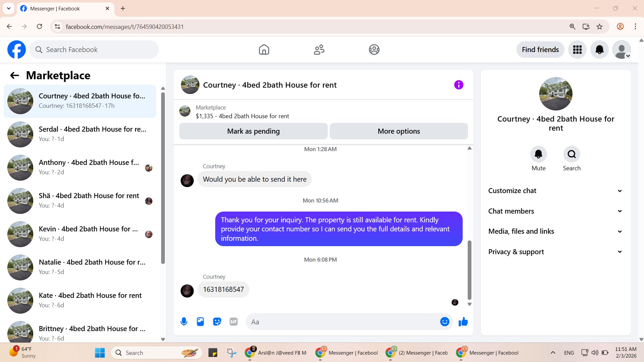
Task: Click the conversation list scrollbar
Action: click(x=163, y=178)
